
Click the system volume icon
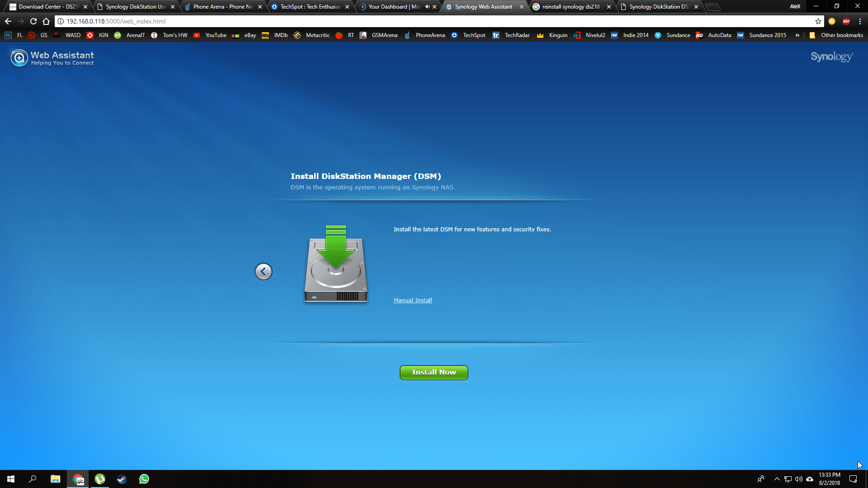coord(798,479)
